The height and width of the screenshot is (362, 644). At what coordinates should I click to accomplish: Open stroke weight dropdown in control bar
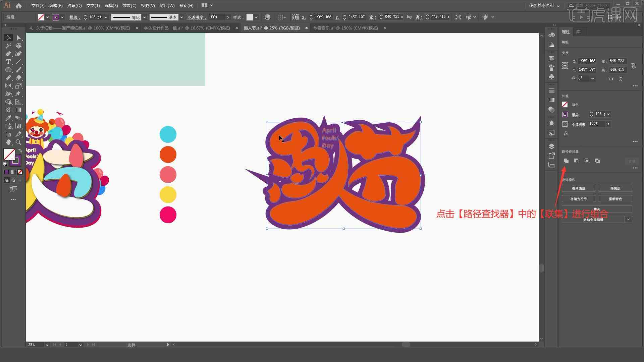pos(106,17)
